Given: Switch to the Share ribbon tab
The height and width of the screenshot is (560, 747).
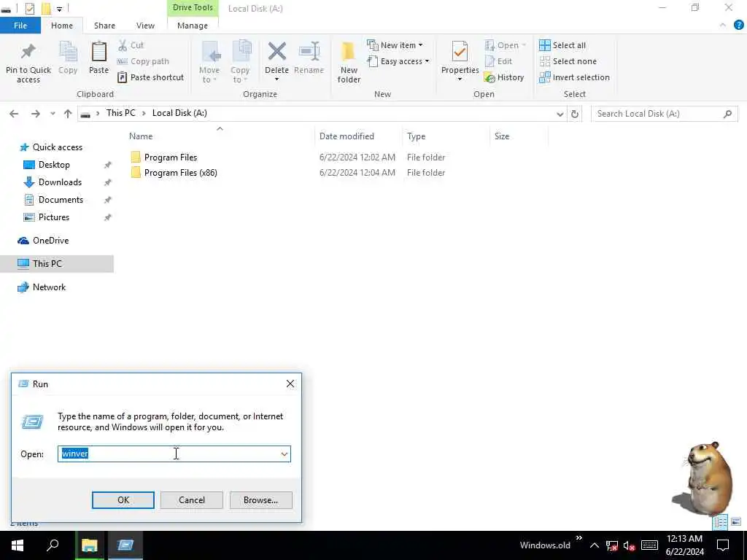Looking at the screenshot, I should (104, 26).
